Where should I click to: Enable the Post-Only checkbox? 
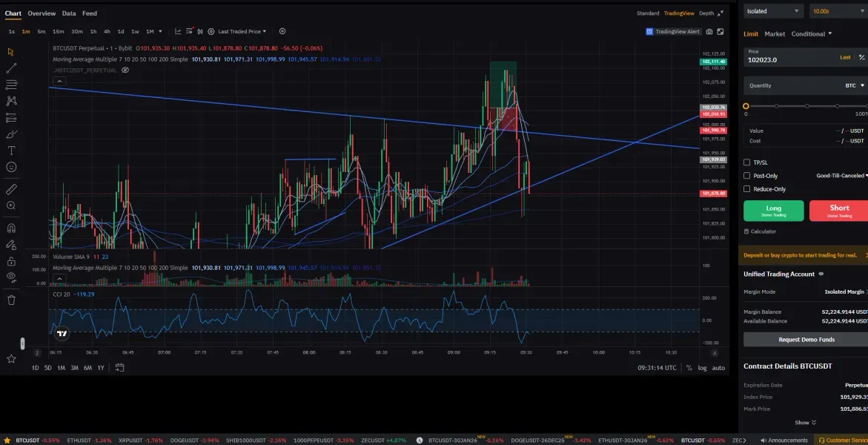click(746, 176)
